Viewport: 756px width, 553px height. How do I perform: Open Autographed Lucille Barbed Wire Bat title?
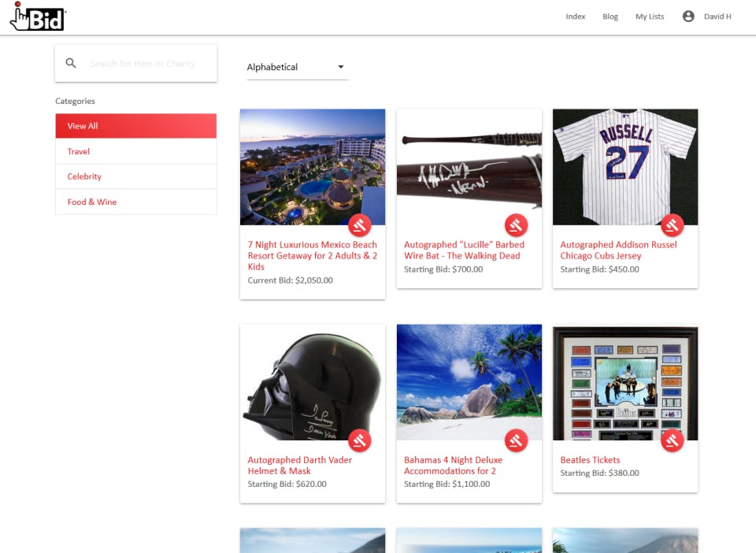pos(464,251)
